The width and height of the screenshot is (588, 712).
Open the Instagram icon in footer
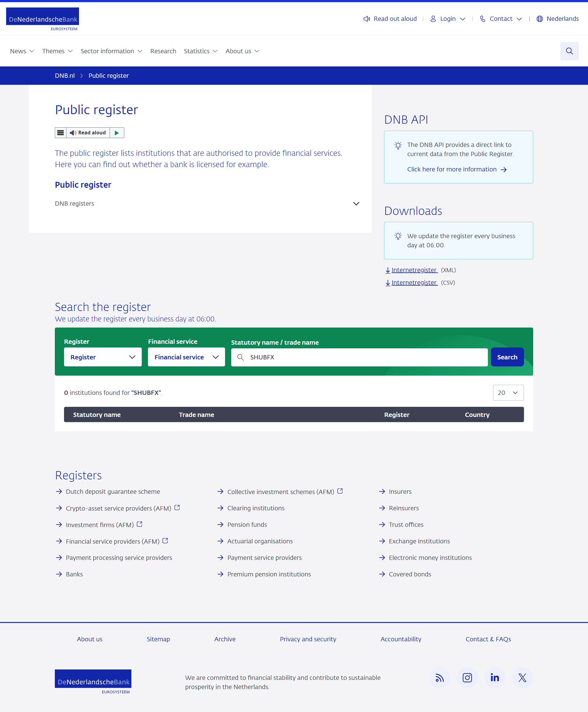click(467, 677)
